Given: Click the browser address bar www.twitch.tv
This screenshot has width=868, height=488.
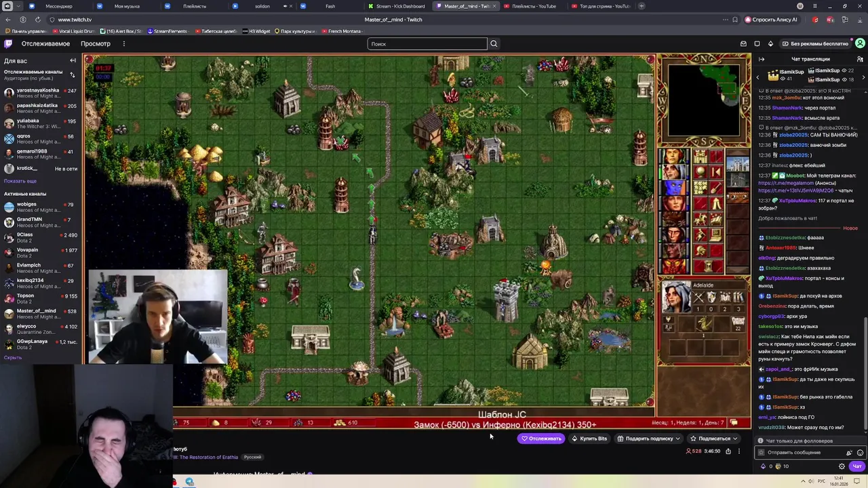Looking at the screenshot, I should (x=75, y=20).
